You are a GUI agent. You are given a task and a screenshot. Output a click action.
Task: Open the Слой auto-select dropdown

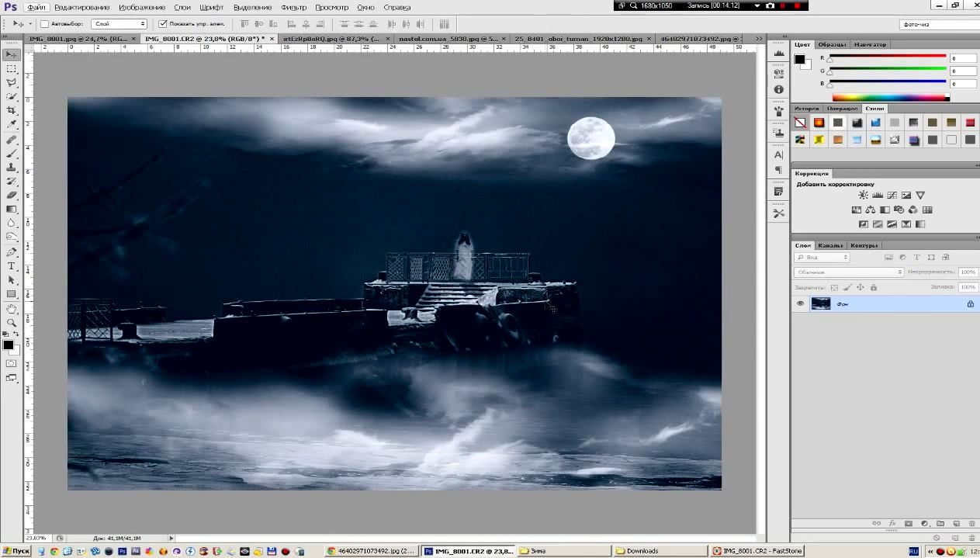(119, 24)
